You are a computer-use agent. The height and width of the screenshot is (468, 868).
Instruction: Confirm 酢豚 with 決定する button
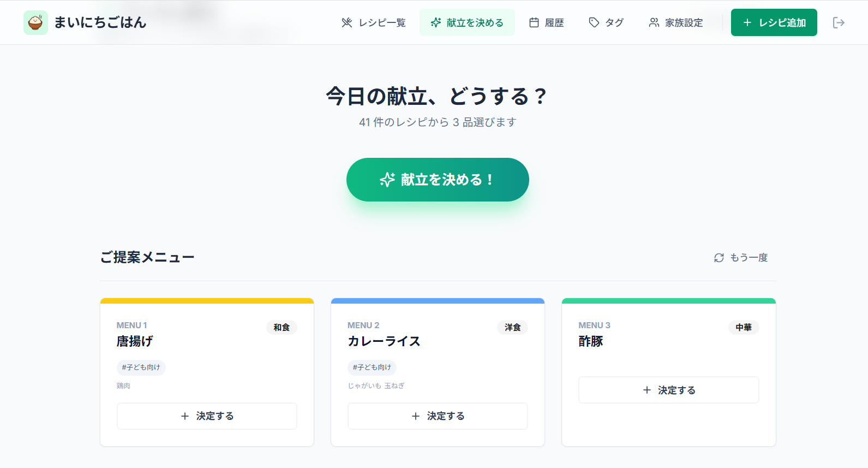[x=668, y=390]
